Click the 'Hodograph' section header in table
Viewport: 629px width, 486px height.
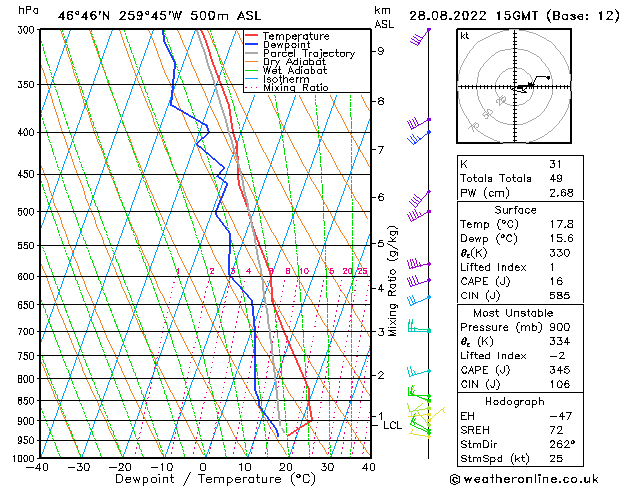pyautogui.click(x=515, y=402)
